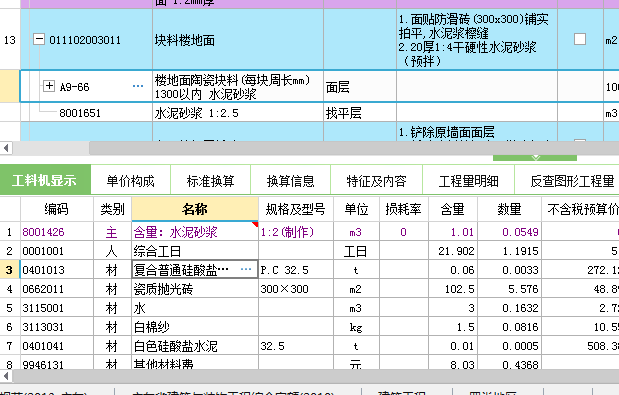Select the 含量：水泥砂浆 name cell

coord(195,232)
